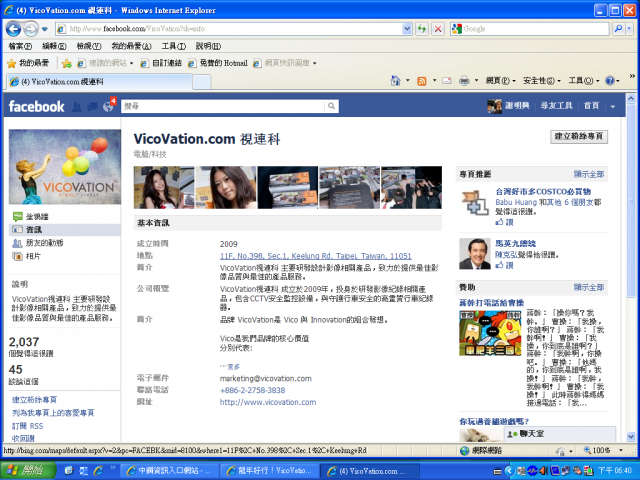Open the 聊天室 chat bar

coord(560,434)
